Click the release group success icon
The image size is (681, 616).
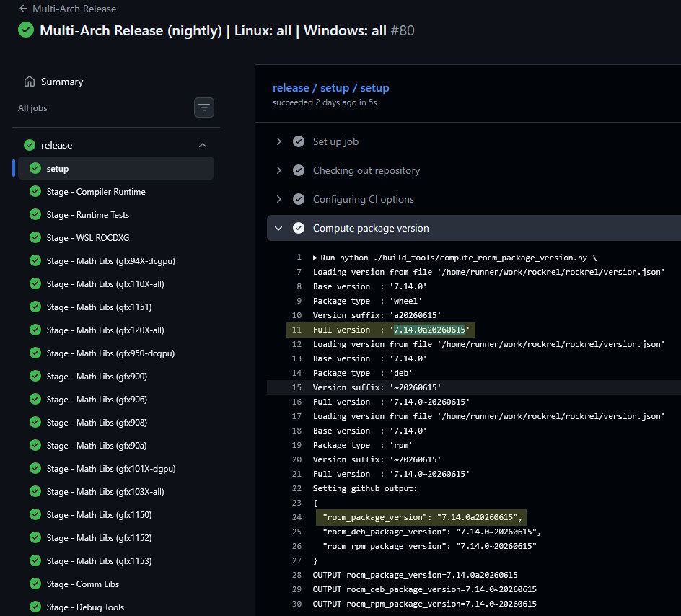coord(30,145)
